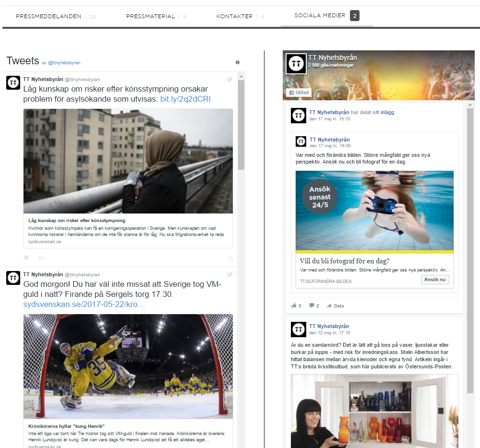Click the TT avatar on 12 maj post
This screenshot has width=480, height=448.
(299, 330)
